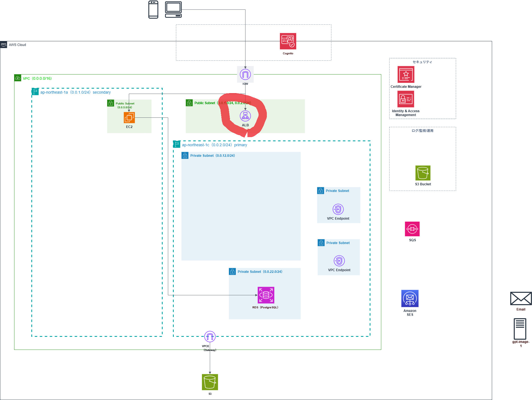Click the RDS PostgreSQL icon

click(266, 295)
